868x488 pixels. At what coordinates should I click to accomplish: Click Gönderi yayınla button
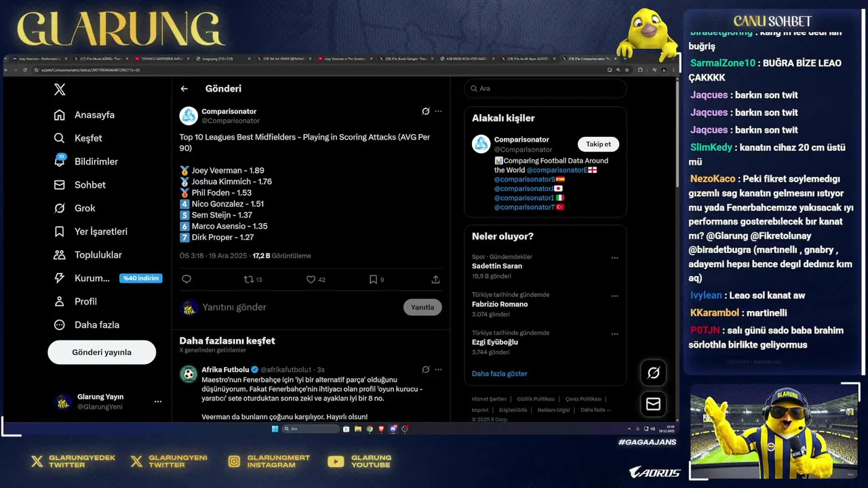[102, 352]
